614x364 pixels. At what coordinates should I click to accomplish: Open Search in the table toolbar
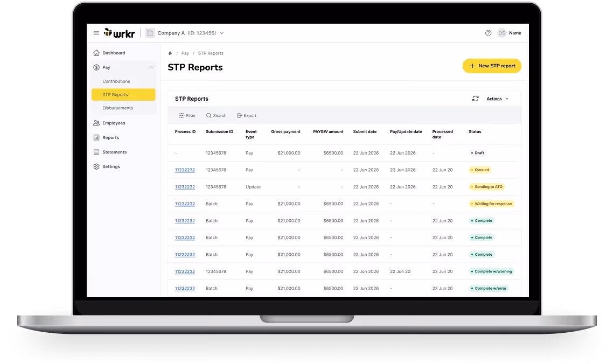coord(216,115)
